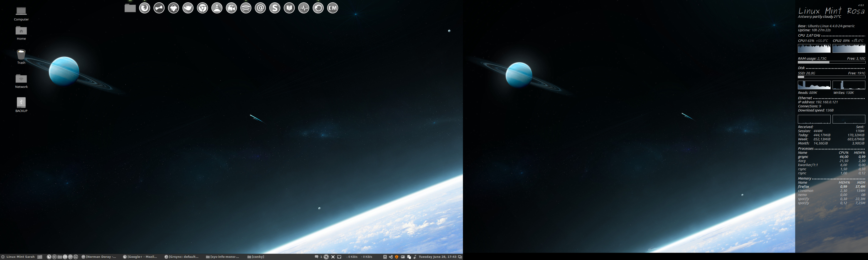Switch to the Grsync window in taskbar
This screenshot has width=868, height=260.
(x=182, y=257)
